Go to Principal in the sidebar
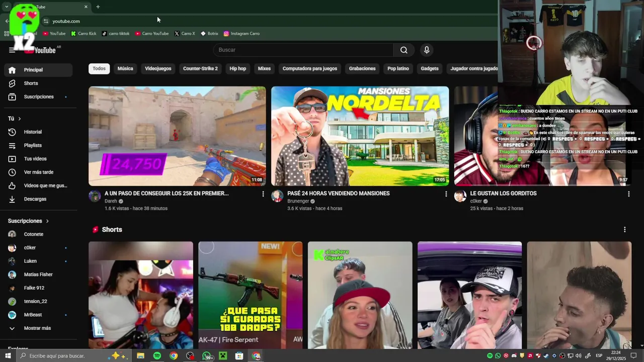Image resolution: width=644 pixels, height=362 pixels. pyautogui.click(x=38, y=70)
